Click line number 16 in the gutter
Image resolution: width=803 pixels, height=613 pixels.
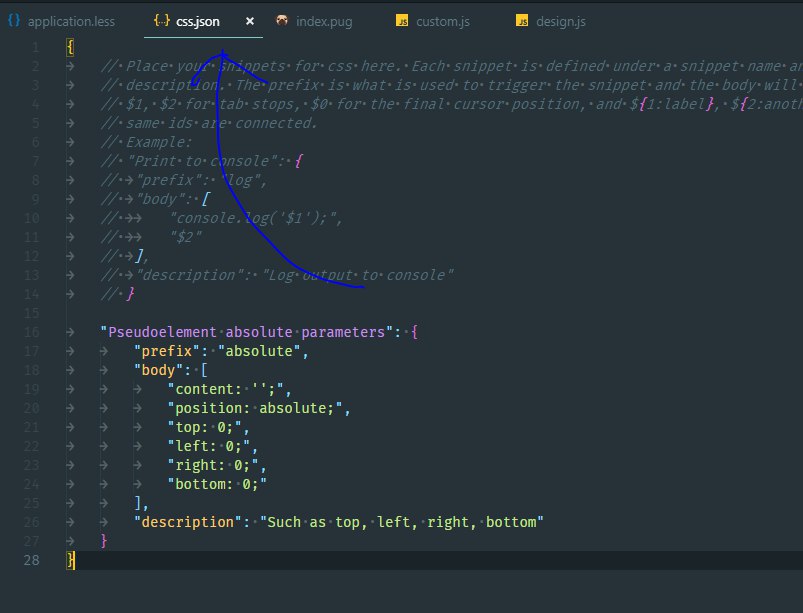point(31,332)
